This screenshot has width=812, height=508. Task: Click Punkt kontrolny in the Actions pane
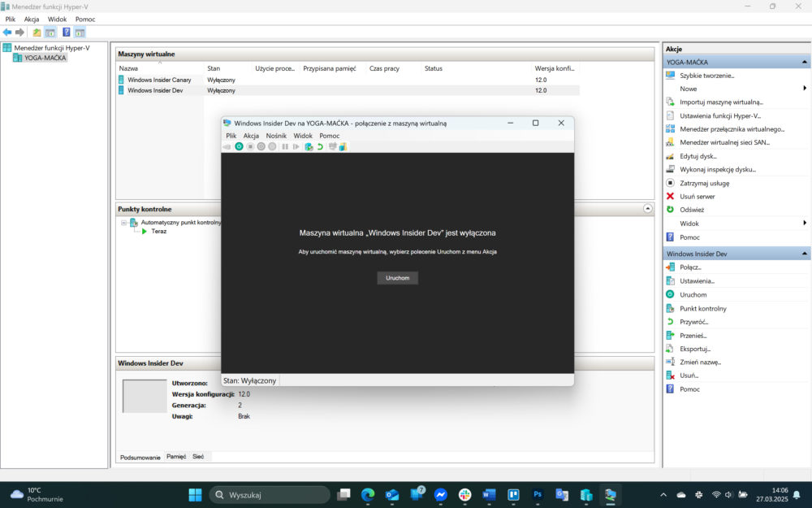point(702,308)
